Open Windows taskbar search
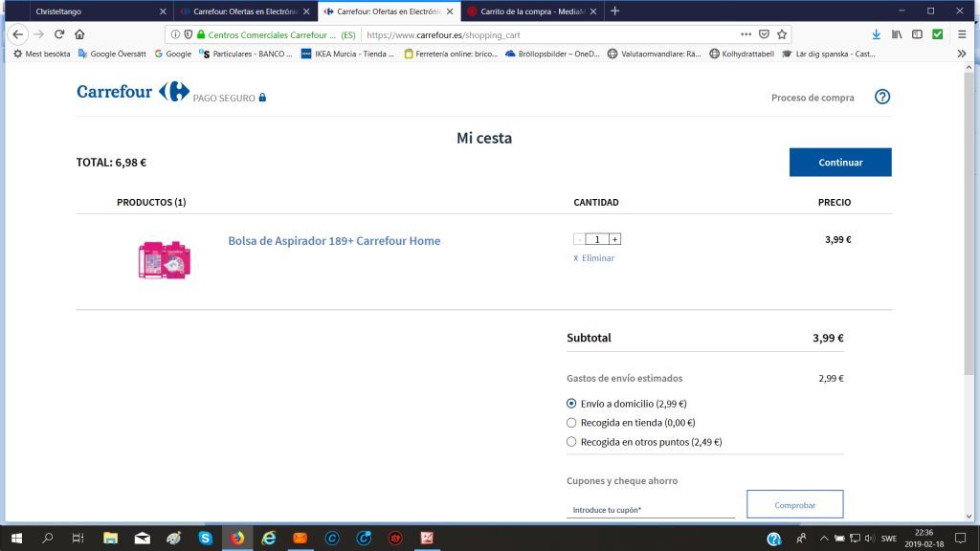Viewport: 980px width, 551px height. 48,538
